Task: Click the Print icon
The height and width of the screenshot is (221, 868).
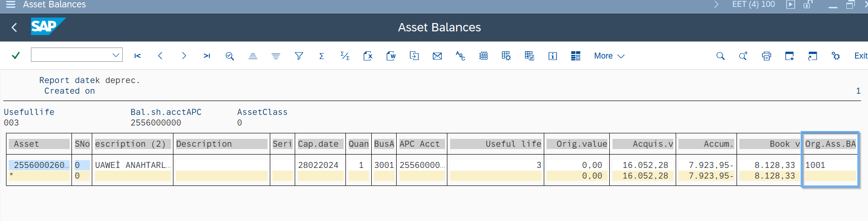Action: [767, 56]
